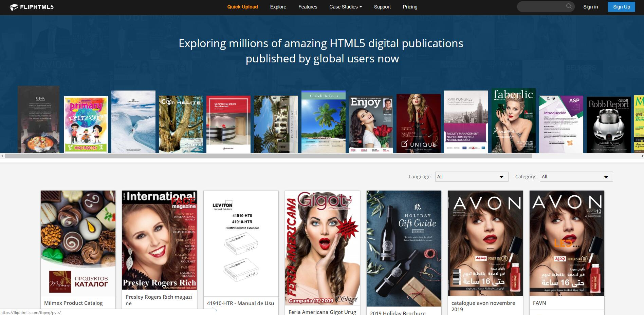Screen dimensions: 644x315
Task: Open the International Face magazine cover
Action: tap(160, 240)
